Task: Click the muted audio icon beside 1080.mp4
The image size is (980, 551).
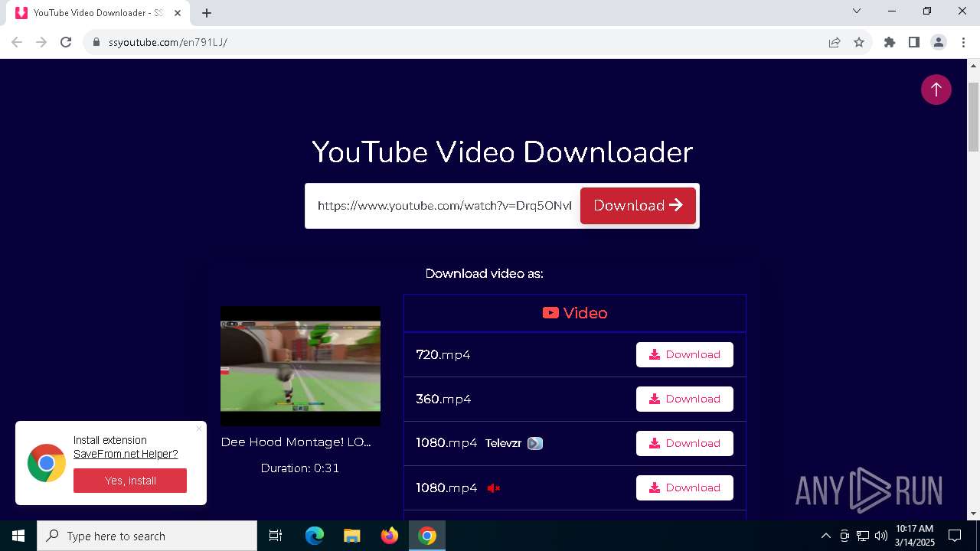Action: (494, 487)
